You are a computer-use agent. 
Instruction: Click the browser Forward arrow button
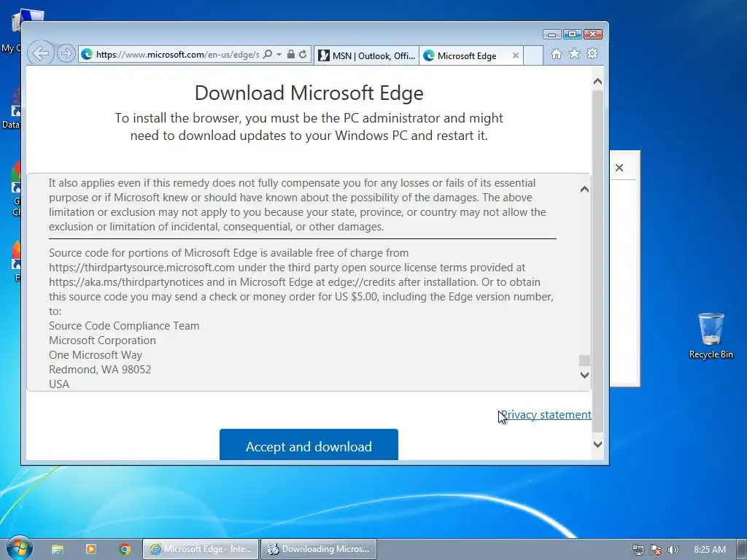(66, 53)
